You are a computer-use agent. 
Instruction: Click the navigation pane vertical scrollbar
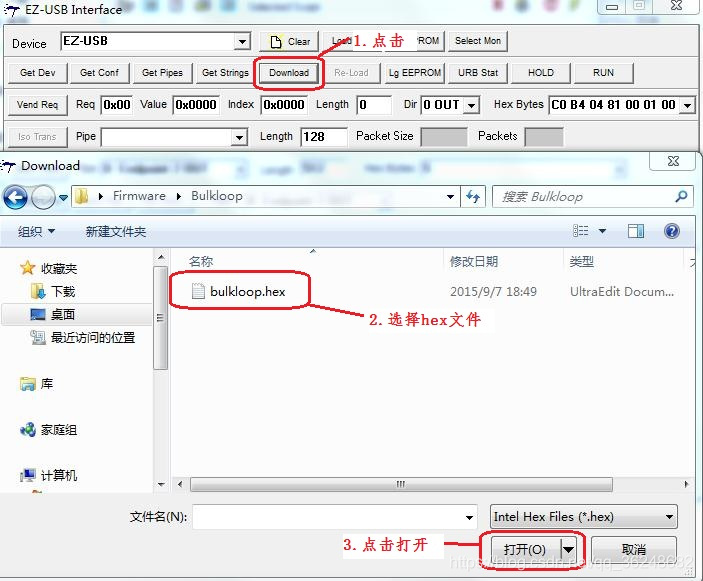click(161, 317)
